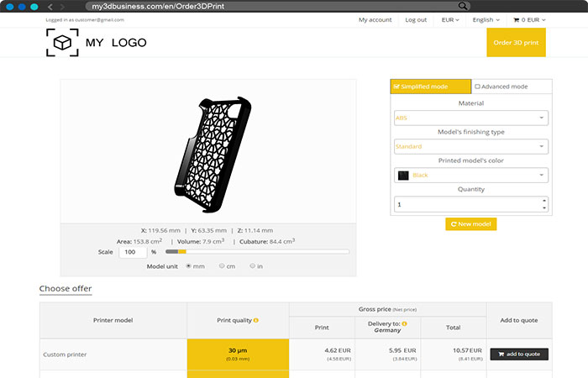The height and width of the screenshot is (378, 588).
Task: Click the Order 3D print button
Action: click(x=516, y=42)
